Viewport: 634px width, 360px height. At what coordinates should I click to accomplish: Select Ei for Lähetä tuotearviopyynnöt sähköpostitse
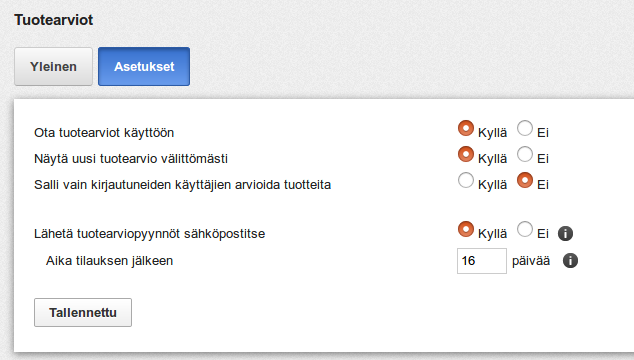click(x=525, y=229)
